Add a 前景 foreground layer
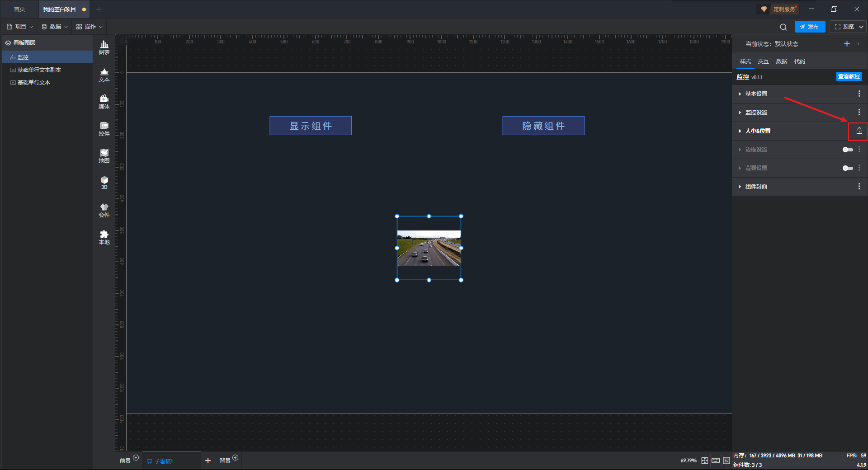The height and width of the screenshot is (470, 868). click(136, 457)
